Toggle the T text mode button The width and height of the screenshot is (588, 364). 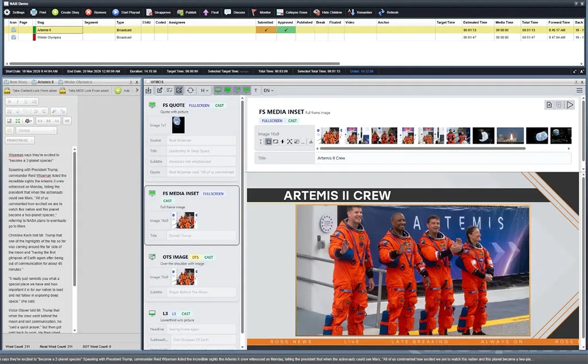pyautogui.click(x=255, y=90)
